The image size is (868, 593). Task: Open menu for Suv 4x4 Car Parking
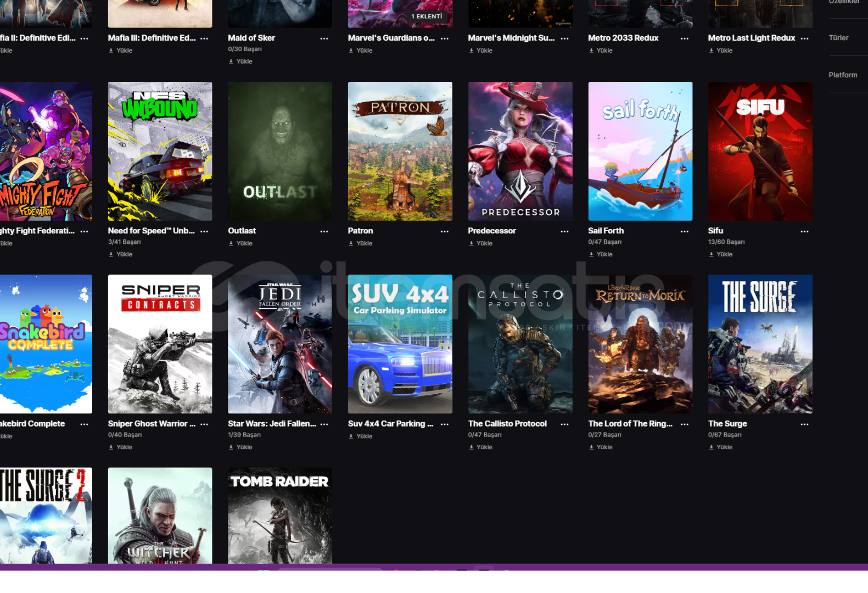point(444,424)
